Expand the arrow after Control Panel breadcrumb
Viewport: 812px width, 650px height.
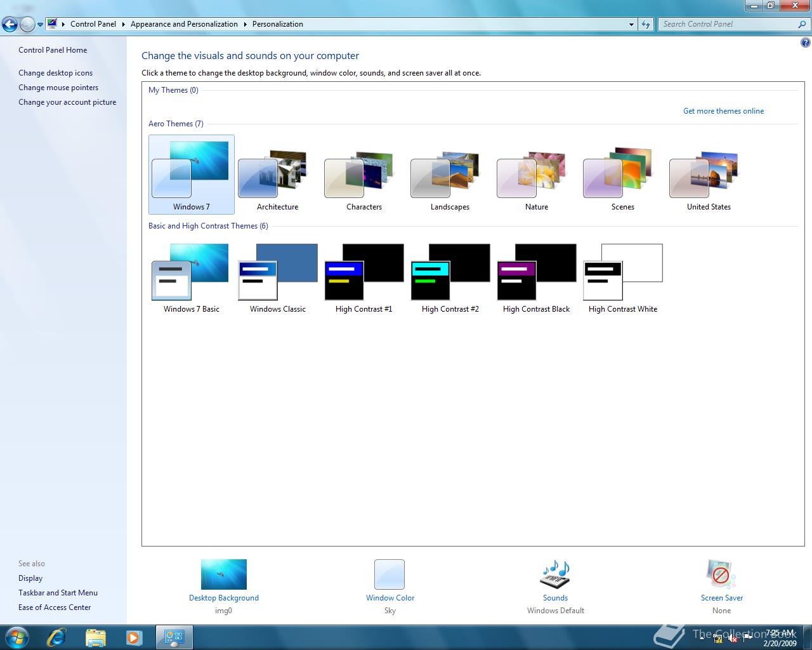coord(124,24)
